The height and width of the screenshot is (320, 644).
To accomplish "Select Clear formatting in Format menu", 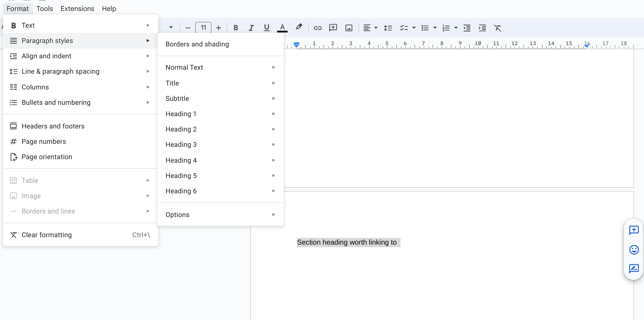I will click(81, 235).
